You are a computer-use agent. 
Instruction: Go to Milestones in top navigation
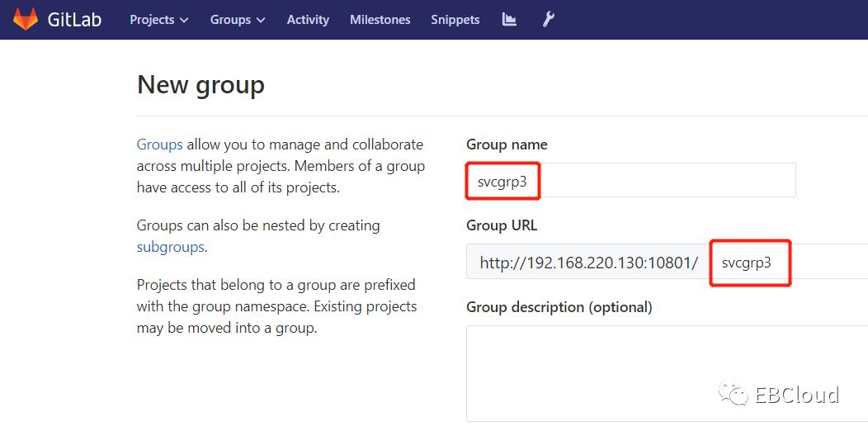[380, 20]
